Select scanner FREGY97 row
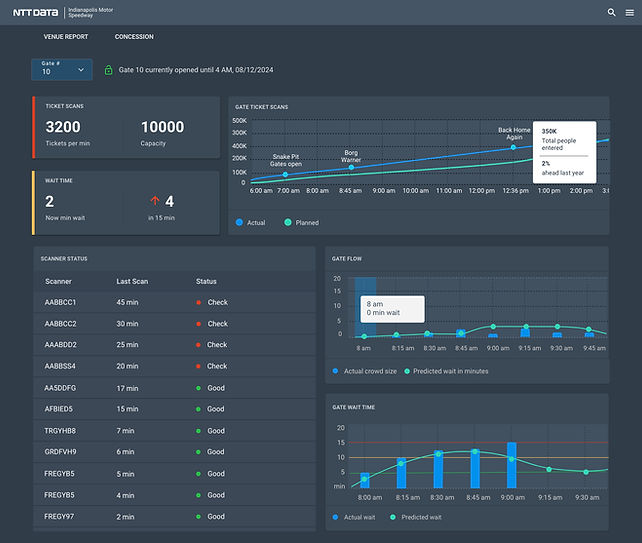Screen dimensions: 642x543 pyautogui.click(x=174, y=516)
